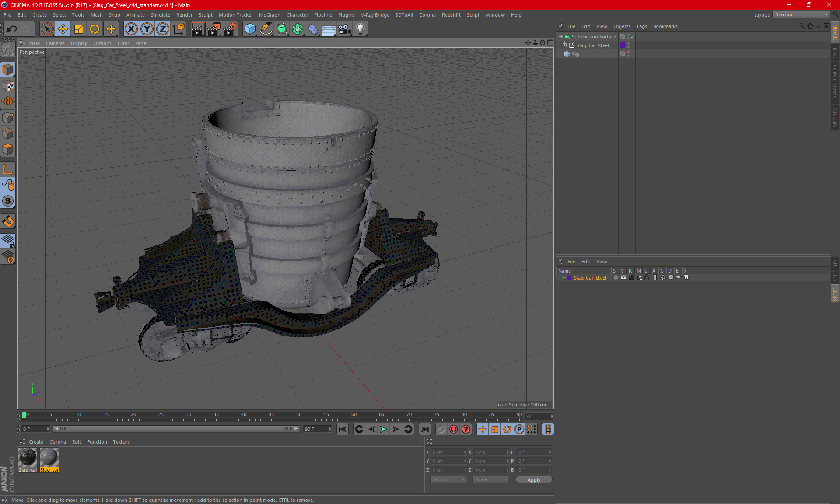This screenshot has width=840, height=504.
Task: Enable Texture mode checkerboard icon
Action: tap(8, 86)
